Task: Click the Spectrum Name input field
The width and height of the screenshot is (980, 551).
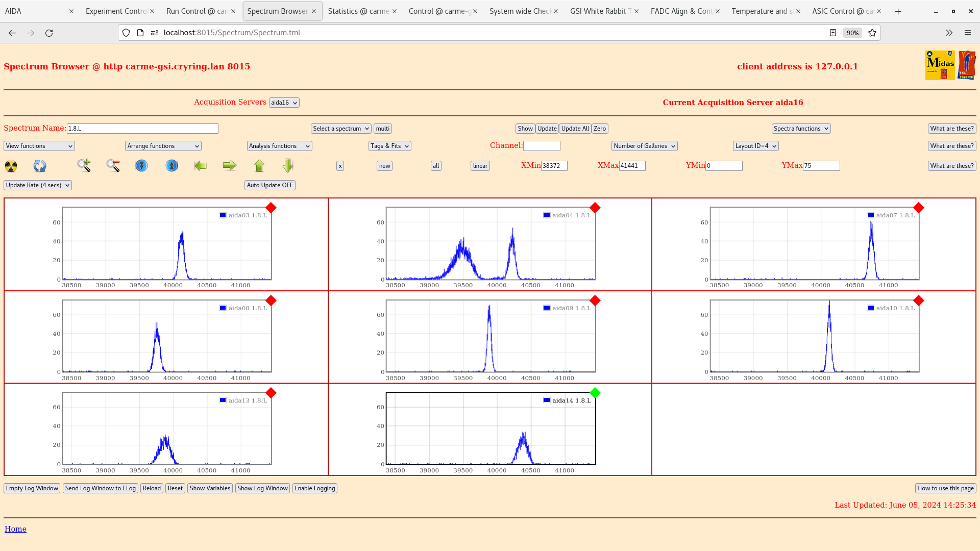Action: (x=142, y=129)
